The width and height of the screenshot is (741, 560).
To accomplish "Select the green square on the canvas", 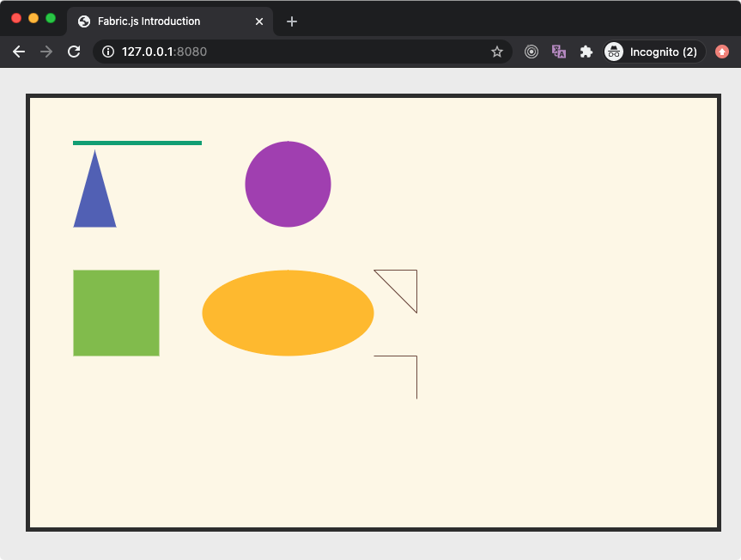I will coord(116,313).
